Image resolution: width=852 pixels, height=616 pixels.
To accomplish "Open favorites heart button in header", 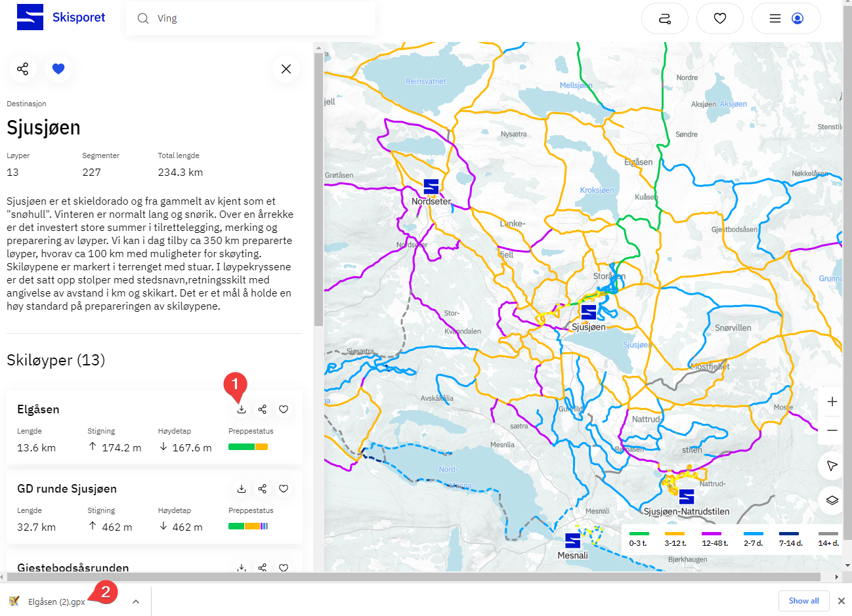I will [720, 18].
